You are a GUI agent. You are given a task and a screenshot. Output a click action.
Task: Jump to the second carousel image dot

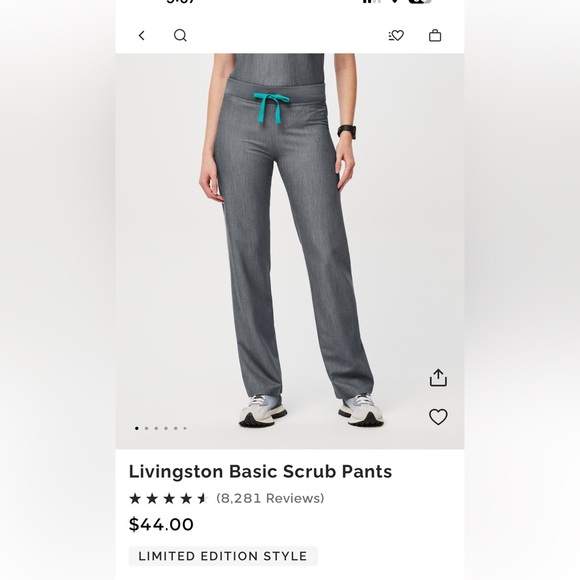pos(146,428)
